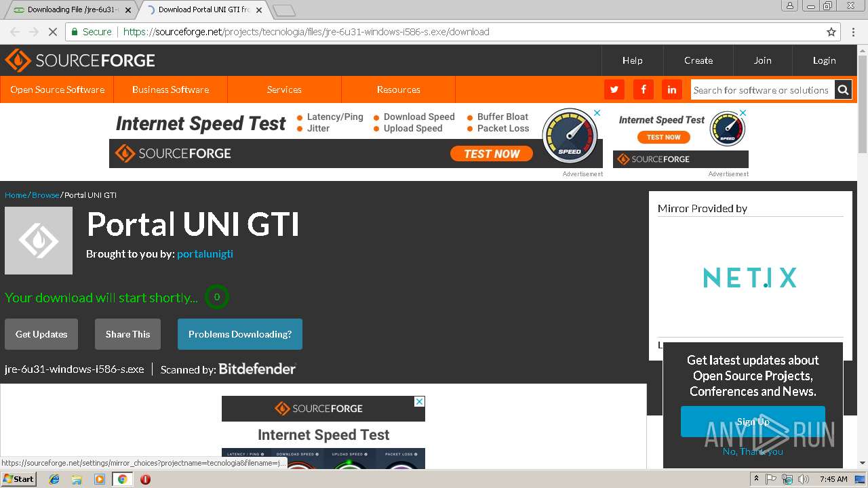Click the Secure padlock site info
Viewport: 868px width, 488px height.
click(91, 32)
